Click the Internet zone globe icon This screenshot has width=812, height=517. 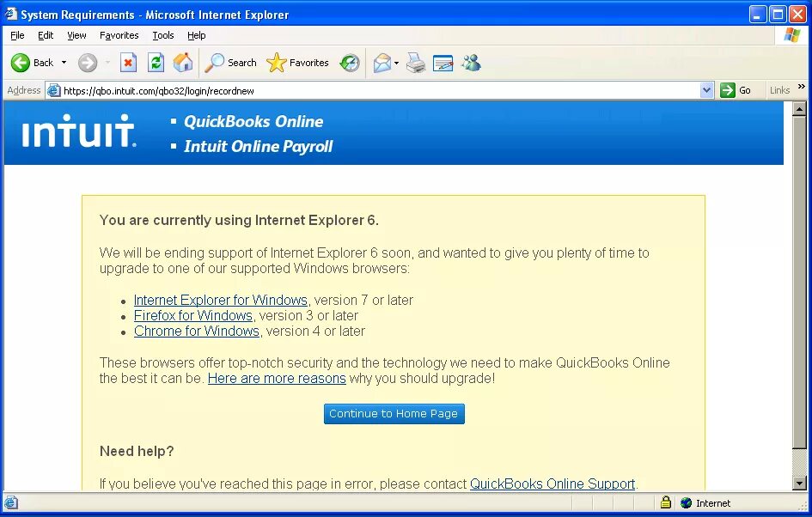coord(687,502)
